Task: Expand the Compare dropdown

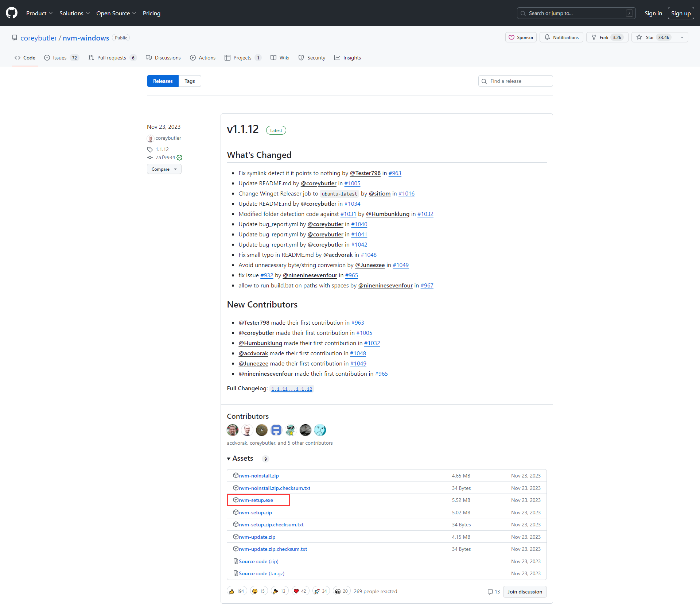Action: tap(164, 169)
